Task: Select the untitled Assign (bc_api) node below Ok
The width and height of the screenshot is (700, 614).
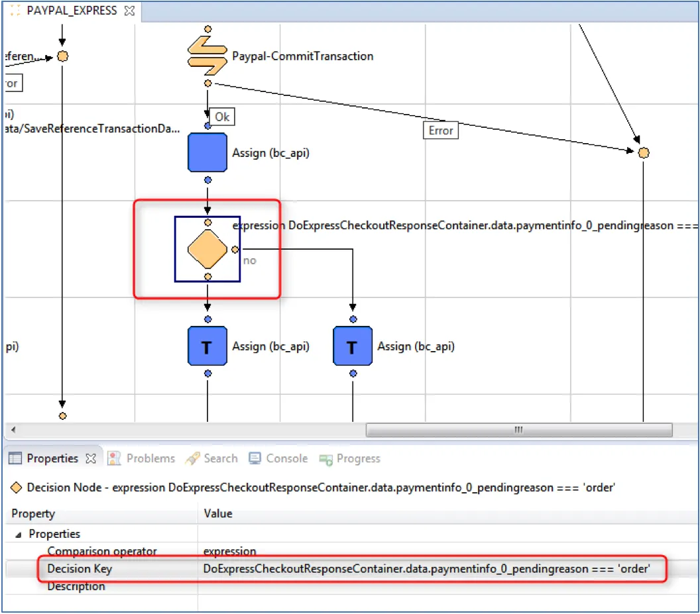Action: pyautogui.click(x=207, y=152)
